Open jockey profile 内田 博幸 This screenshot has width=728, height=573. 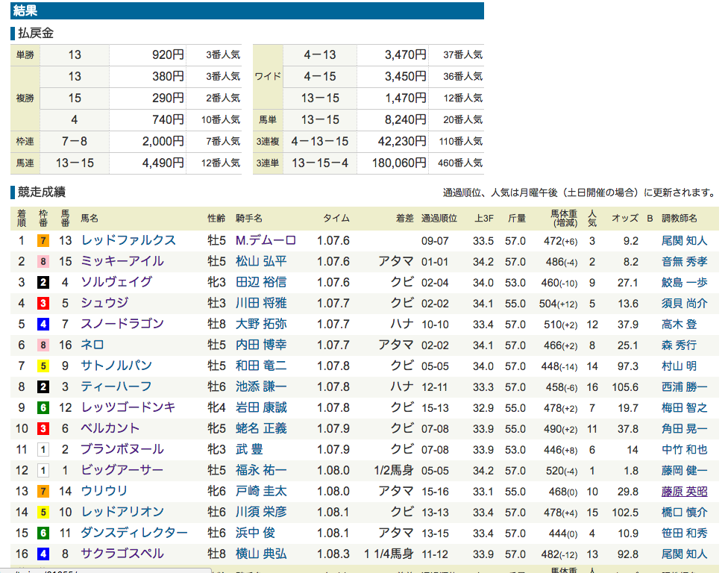(x=261, y=345)
